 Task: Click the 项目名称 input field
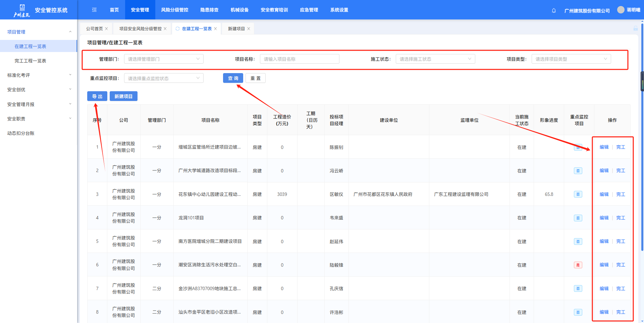click(x=299, y=59)
